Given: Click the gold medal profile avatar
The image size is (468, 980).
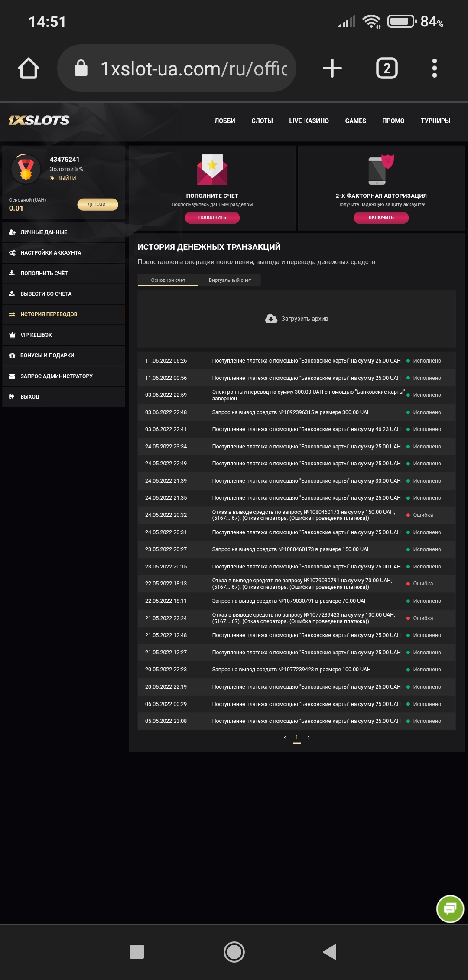Looking at the screenshot, I should pos(26,169).
